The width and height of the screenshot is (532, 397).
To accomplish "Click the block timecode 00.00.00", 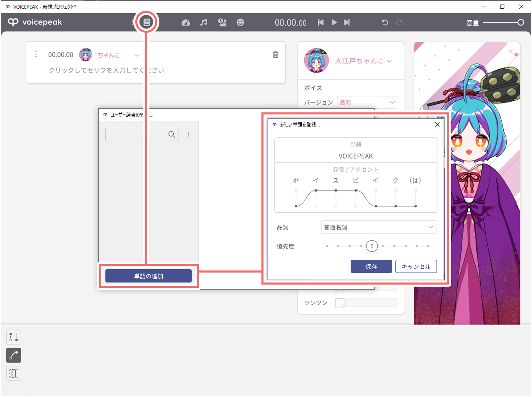I will (x=61, y=55).
